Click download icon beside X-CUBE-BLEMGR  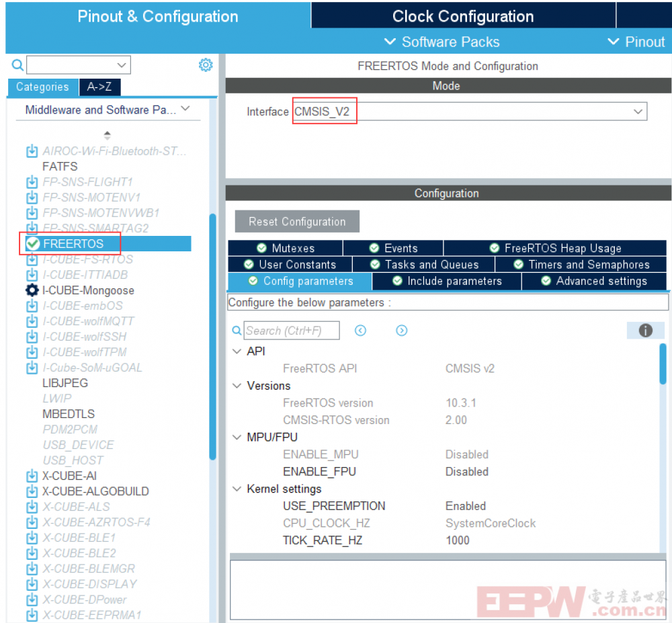(32, 568)
